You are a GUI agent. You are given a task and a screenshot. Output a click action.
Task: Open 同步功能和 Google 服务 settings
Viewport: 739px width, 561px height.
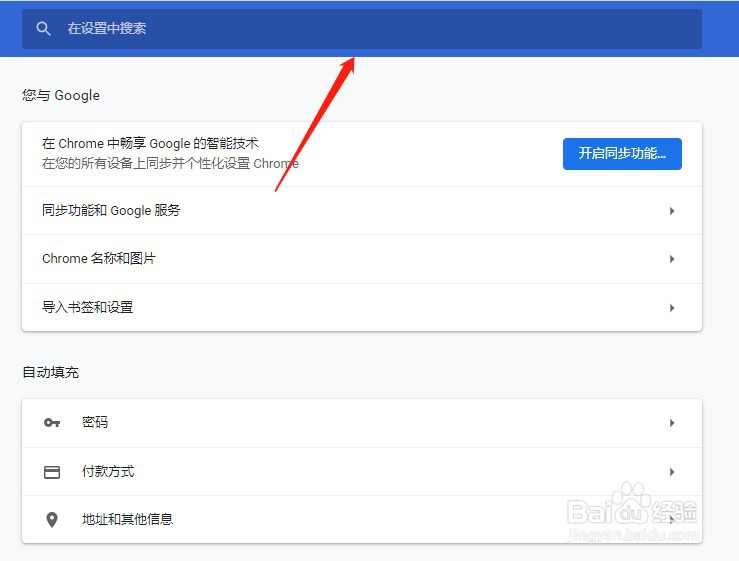click(x=362, y=211)
